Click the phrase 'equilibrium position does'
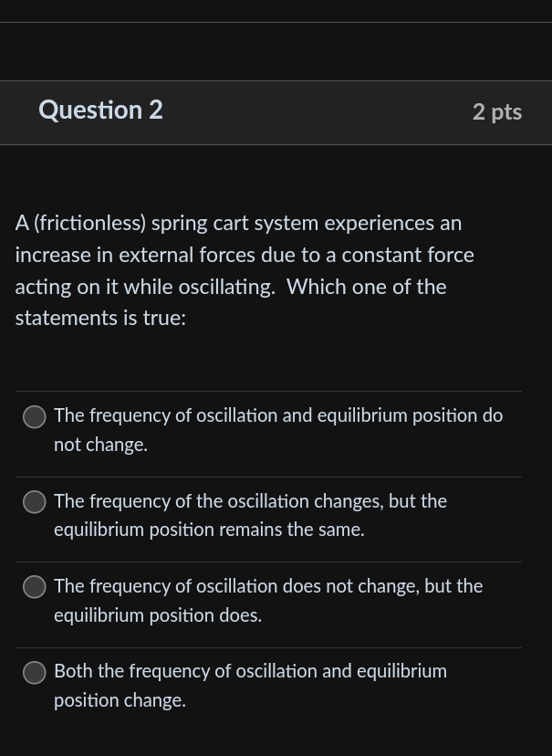This screenshot has width=552, height=756. coord(157,614)
